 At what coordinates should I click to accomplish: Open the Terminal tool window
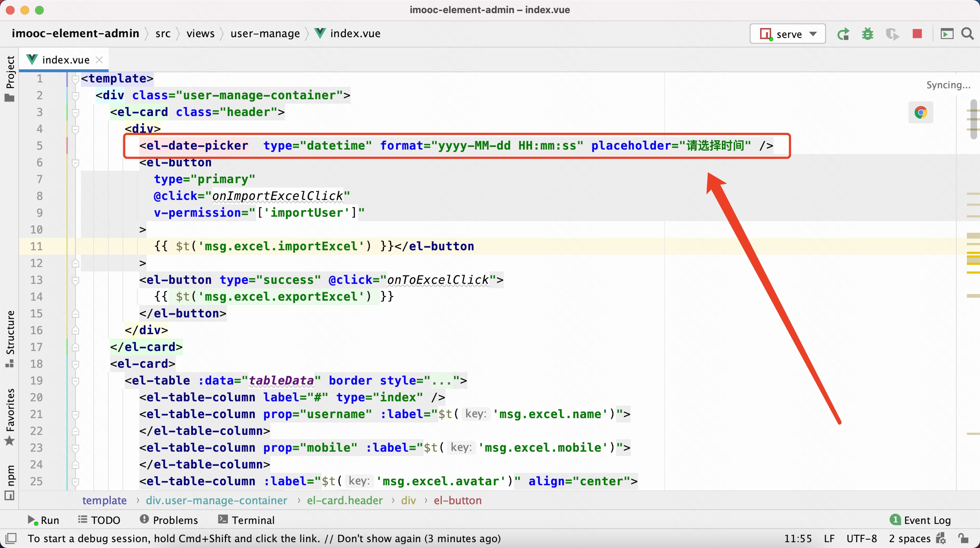[246, 520]
